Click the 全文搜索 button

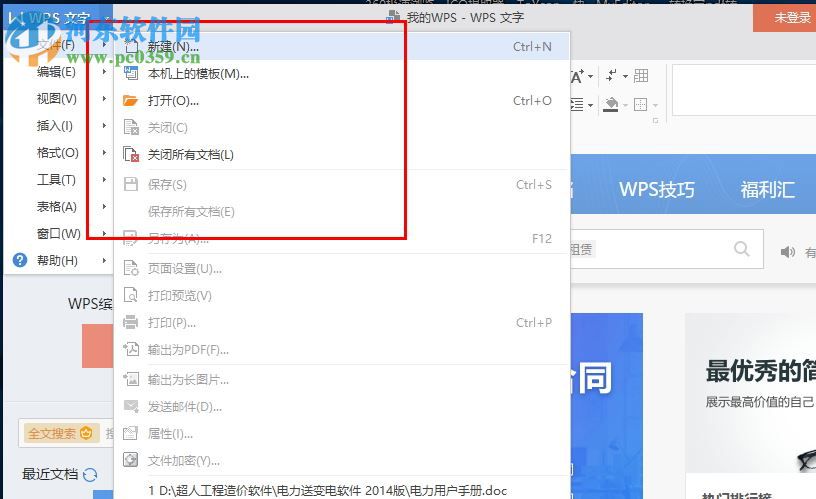(x=59, y=433)
